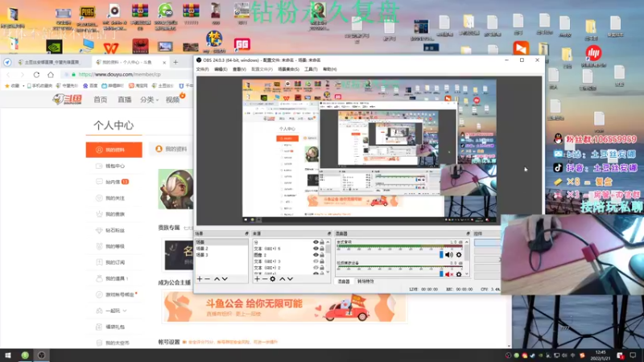The width and height of the screenshot is (644, 362).
Task: Click the Douyu logo on the website
Action: (x=68, y=99)
